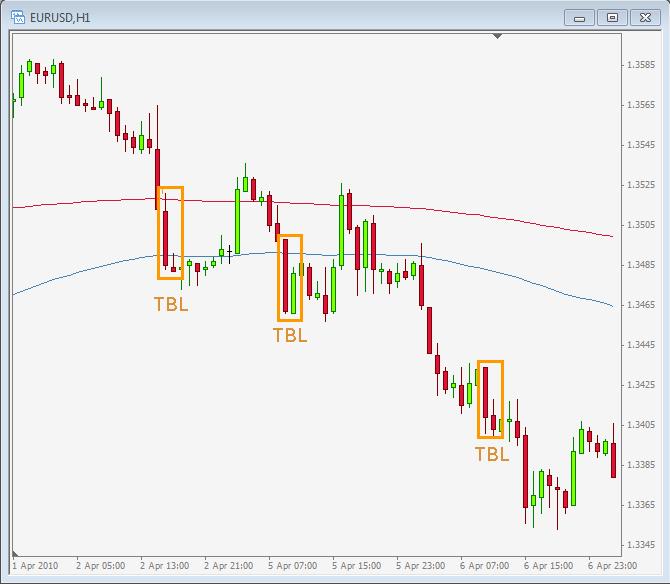
Task: Minimize the EURUSD,H1 chart window
Action: tap(579, 18)
